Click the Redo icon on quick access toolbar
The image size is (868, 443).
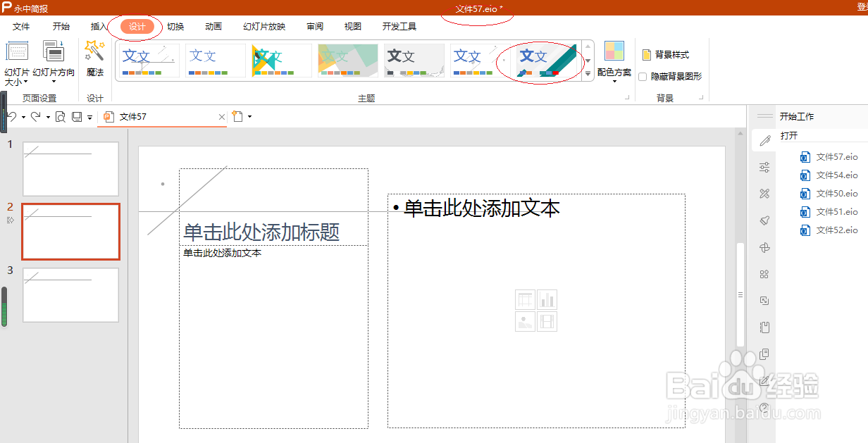click(x=35, y=116)
